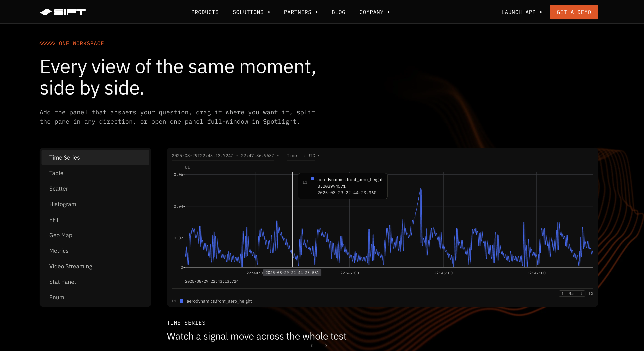Click the 22:47:00 time axis label

[x=536, y=273]
